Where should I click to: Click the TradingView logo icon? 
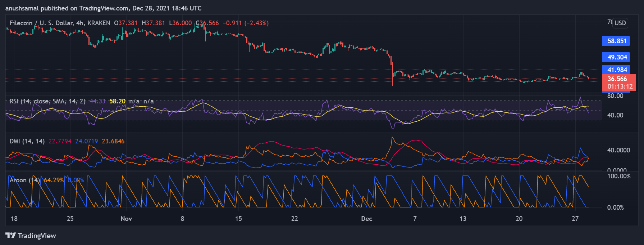click(11, 236)
